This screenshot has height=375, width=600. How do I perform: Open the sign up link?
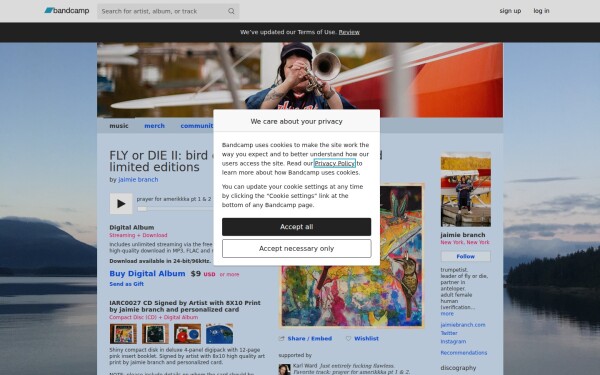(510, 11)
